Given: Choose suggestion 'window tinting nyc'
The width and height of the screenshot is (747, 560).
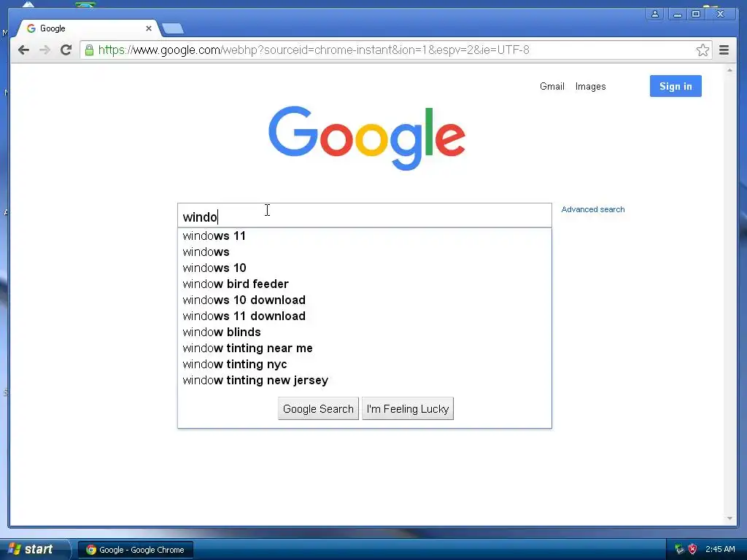Looking at the screenshot, I should click(x=365, y=365).
